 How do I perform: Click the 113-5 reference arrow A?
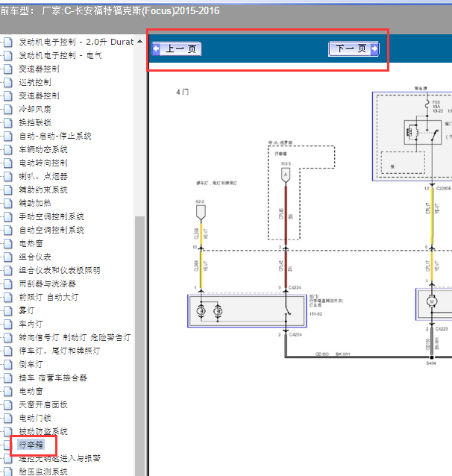pyautogui.click(x=286, y=175)
